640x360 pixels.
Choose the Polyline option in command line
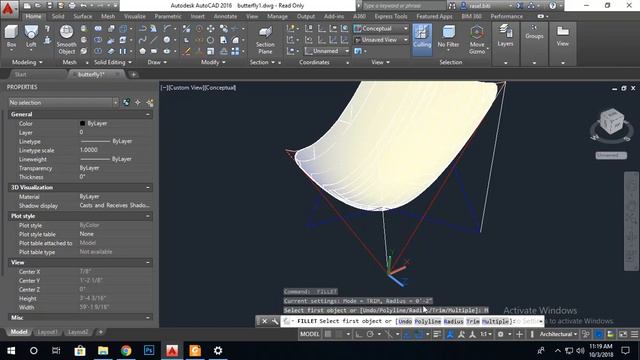pyautogui.click(x=428, y=321)
